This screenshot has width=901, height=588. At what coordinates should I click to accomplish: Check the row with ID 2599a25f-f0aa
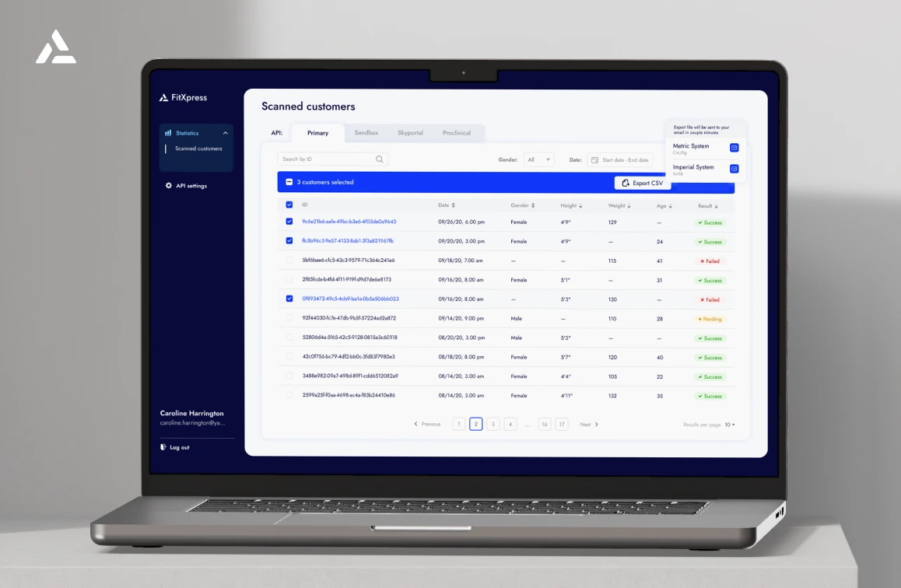289,395
